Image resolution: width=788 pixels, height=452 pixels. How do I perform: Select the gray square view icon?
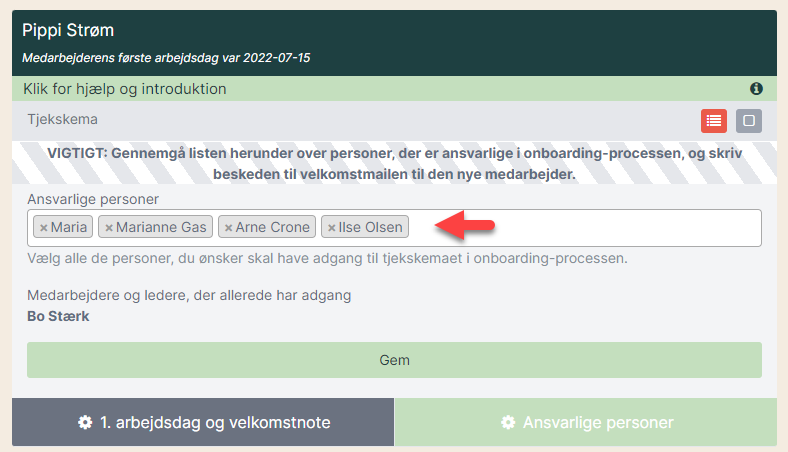(749, 121)
